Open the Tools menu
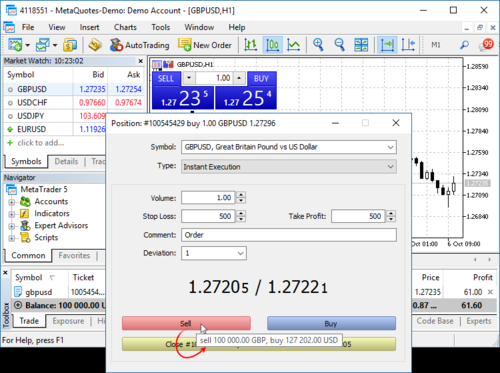This screenshot has width=500, height=373. tap(161, 27)
